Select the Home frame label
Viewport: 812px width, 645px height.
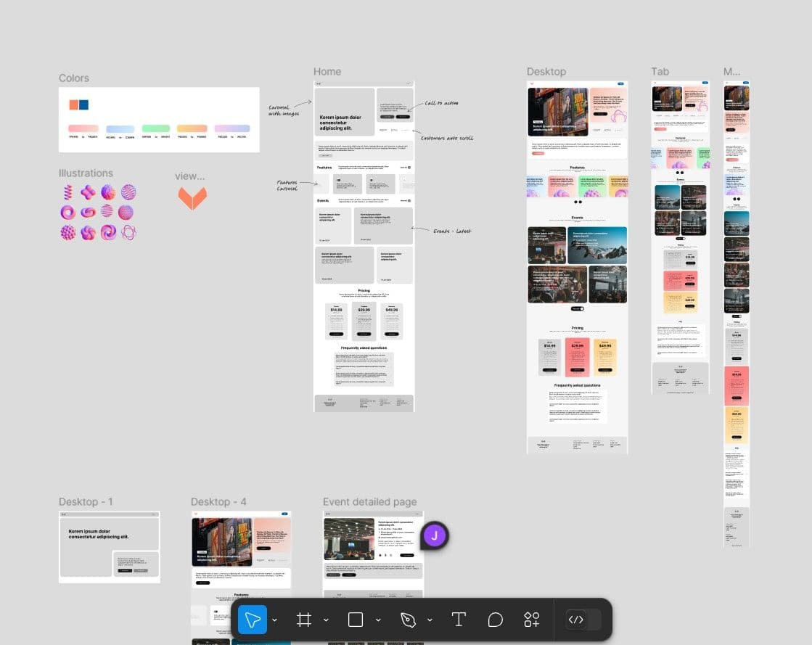[x=327, y=72]
